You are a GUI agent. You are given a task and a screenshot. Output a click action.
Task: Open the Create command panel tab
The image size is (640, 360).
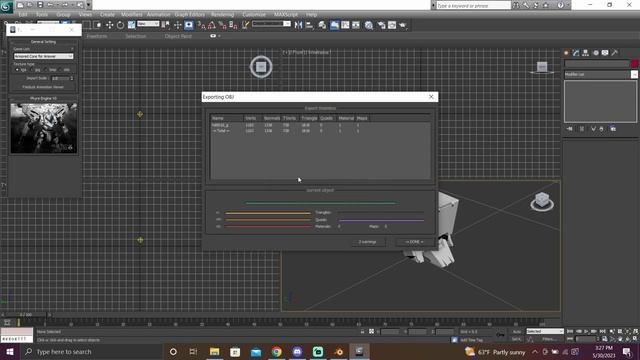click(566, 53)
